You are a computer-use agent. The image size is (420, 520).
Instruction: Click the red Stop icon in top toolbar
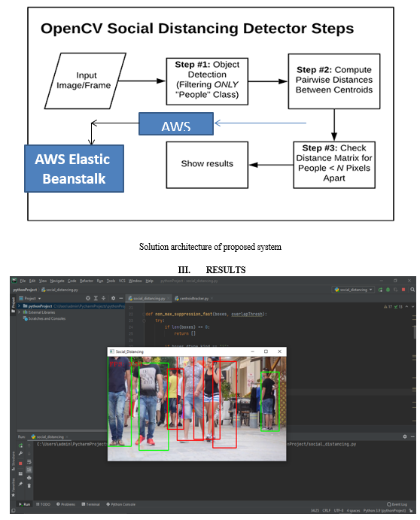pos(403,290)
